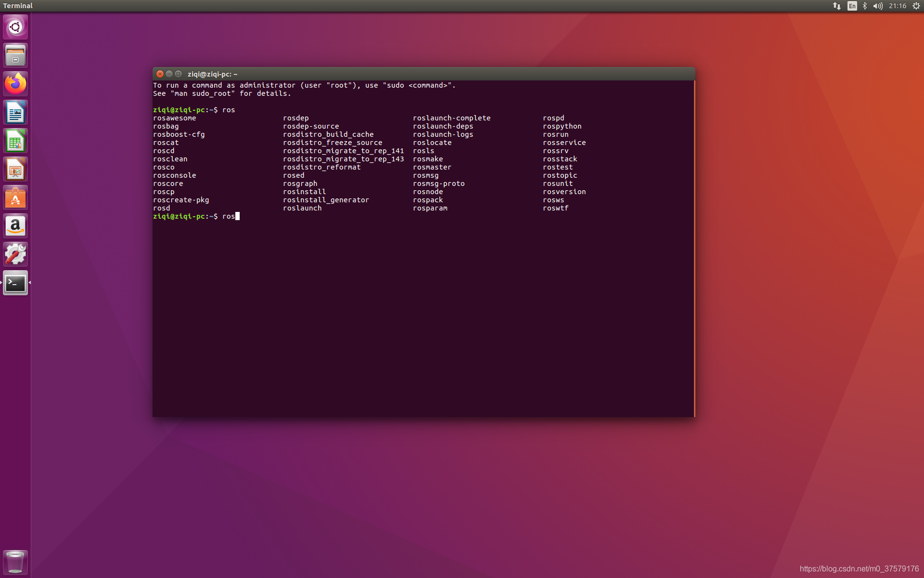Click the network/connection indicator dropdown
This screenshot has width=924, height=578.
(x=836, y=6)
